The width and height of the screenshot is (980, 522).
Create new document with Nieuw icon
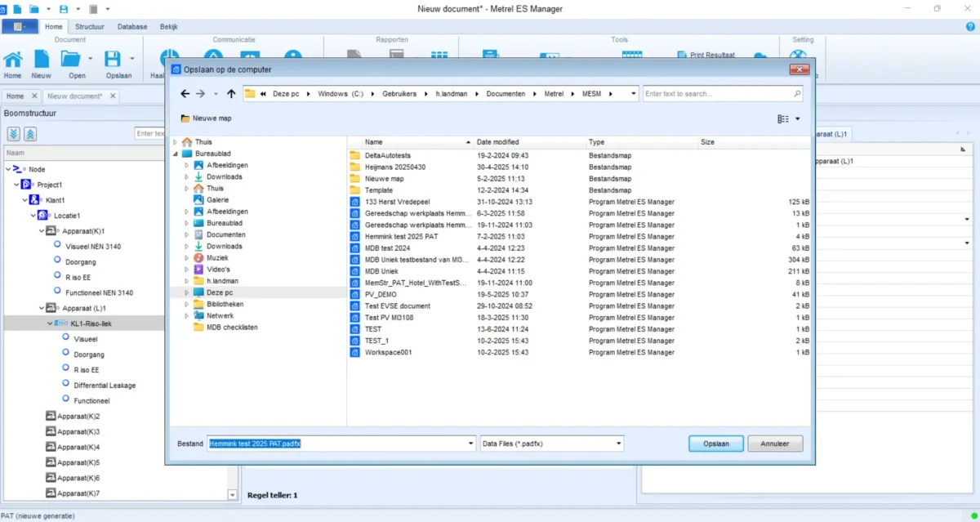tap(41, 60)
